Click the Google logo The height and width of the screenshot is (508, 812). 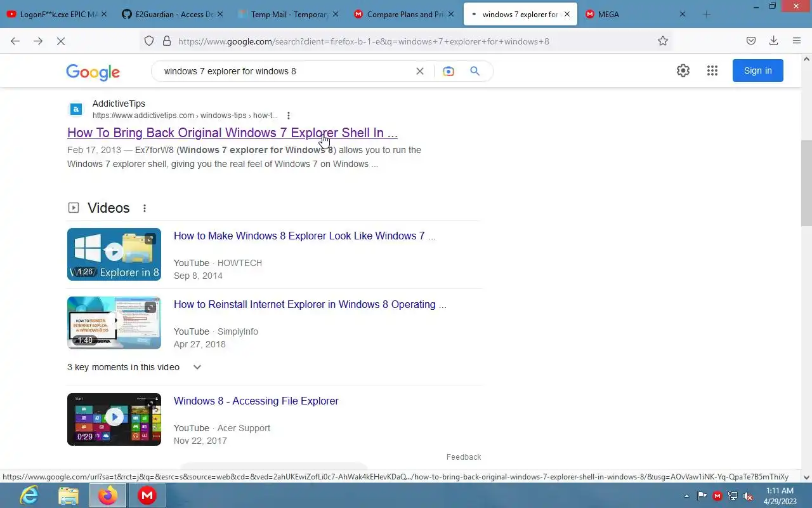point(93,72)
